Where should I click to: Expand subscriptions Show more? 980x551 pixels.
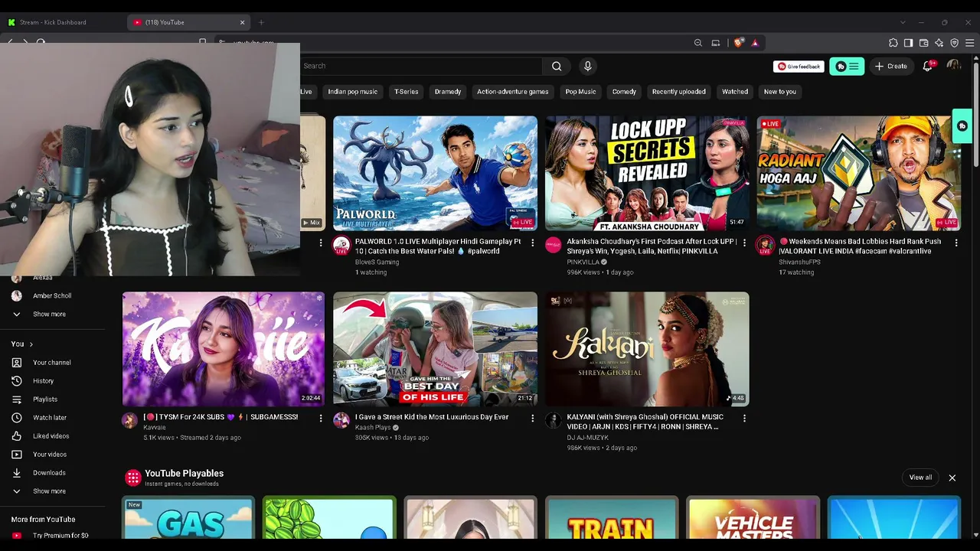point(49,314)
